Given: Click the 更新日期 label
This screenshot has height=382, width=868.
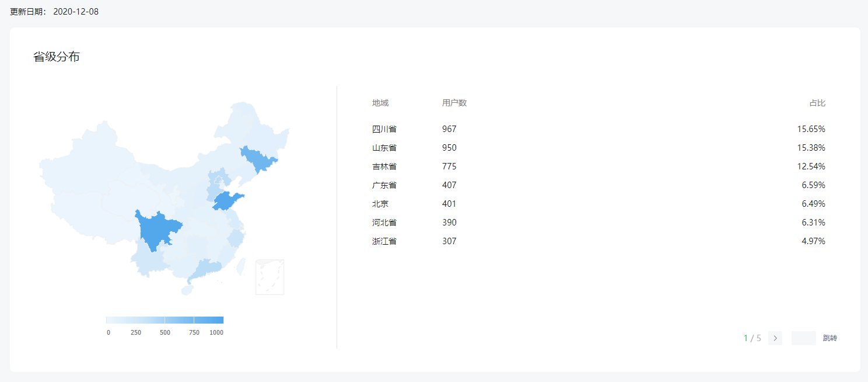Looking at the screenshot, I should [27, 12].
